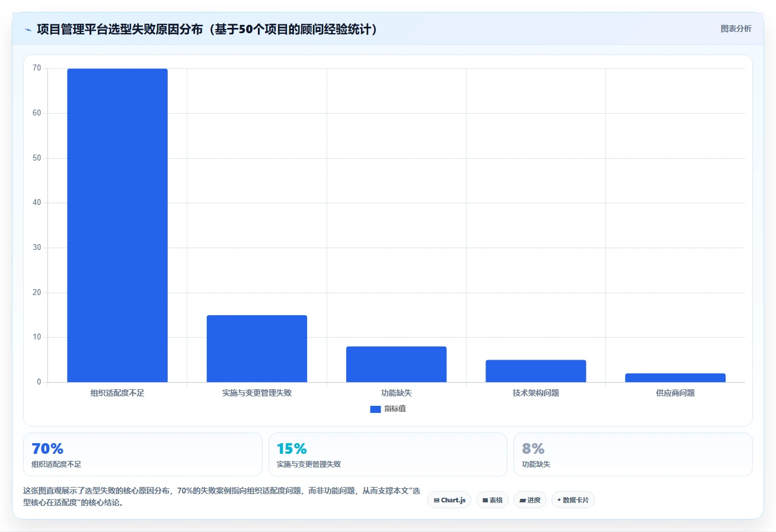Image resolution: width=776 pixels, height=532 pixels.
Task: Click the 表格 tag chip
Action: (x=492, y=500)
